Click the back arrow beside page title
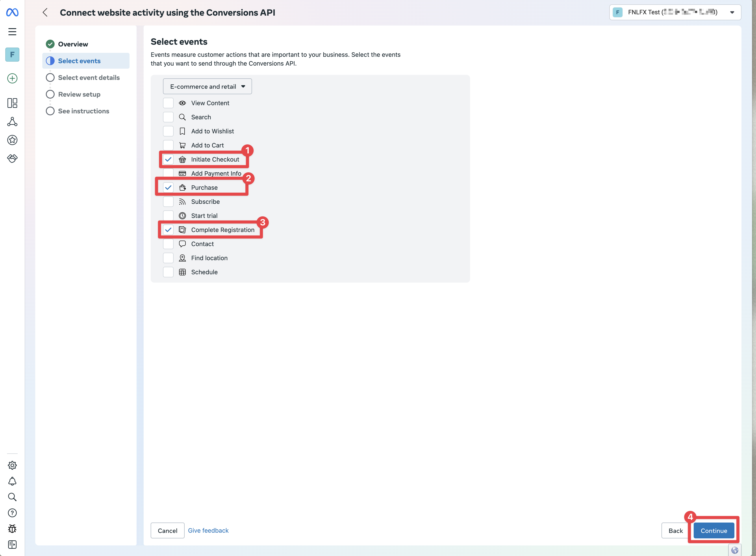 (x=45, y=13)
